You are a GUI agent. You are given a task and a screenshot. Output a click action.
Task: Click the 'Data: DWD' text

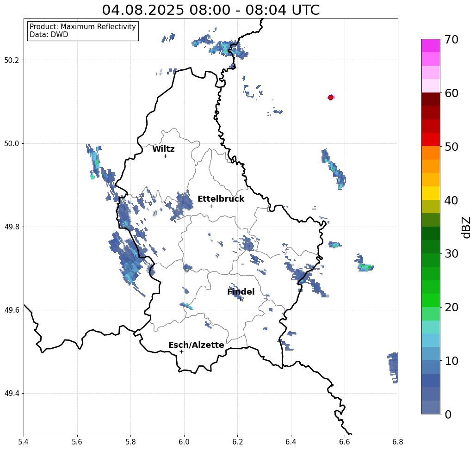[x=49, y=35]
